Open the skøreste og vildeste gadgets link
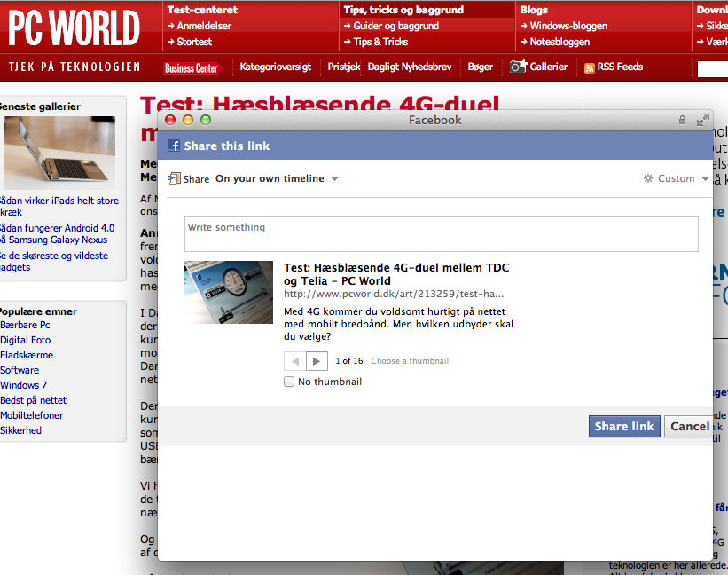This screenshot has height=575, width=728. tap(54, 262)
